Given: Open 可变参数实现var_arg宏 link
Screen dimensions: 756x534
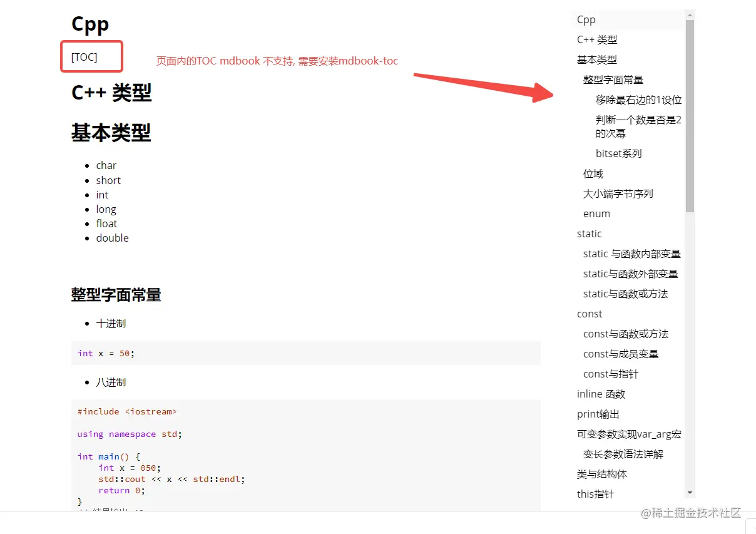Looking at the screenshot, I should [x=628, y=434].
